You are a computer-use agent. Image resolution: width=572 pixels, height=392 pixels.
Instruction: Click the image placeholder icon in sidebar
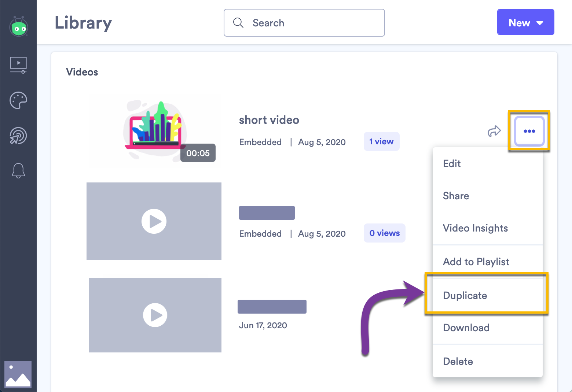point(18,374)
